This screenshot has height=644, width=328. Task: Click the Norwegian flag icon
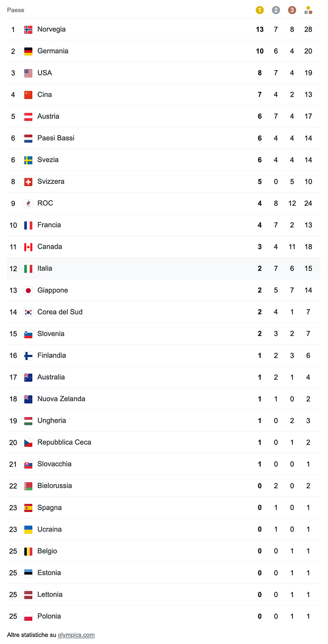click(x=28, y=29)
